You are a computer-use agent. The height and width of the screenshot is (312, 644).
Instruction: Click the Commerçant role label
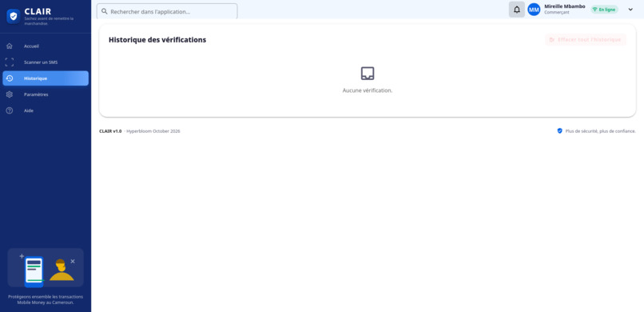tap(557, 12)
